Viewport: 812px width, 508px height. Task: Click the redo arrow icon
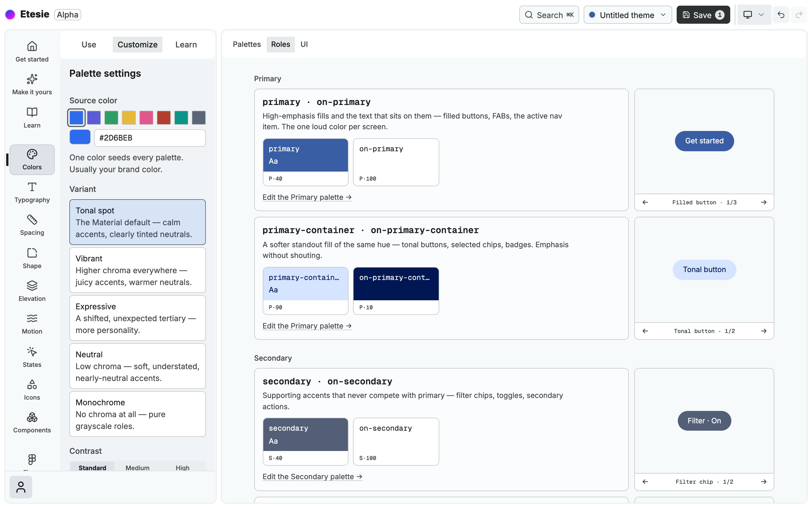coord(799,15)
